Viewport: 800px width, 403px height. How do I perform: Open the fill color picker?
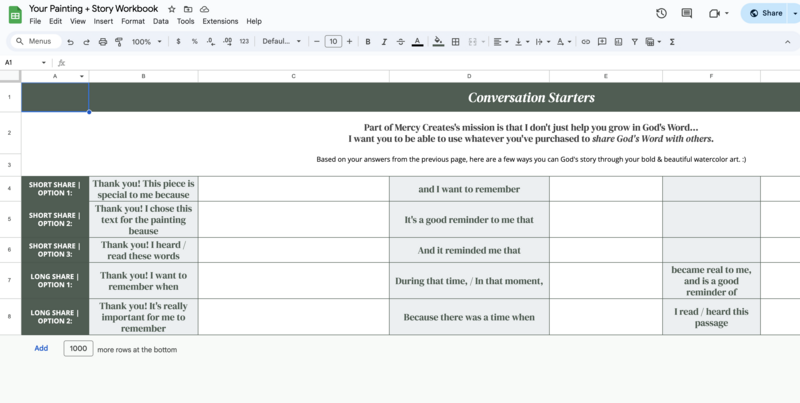[x=438, y=42]
